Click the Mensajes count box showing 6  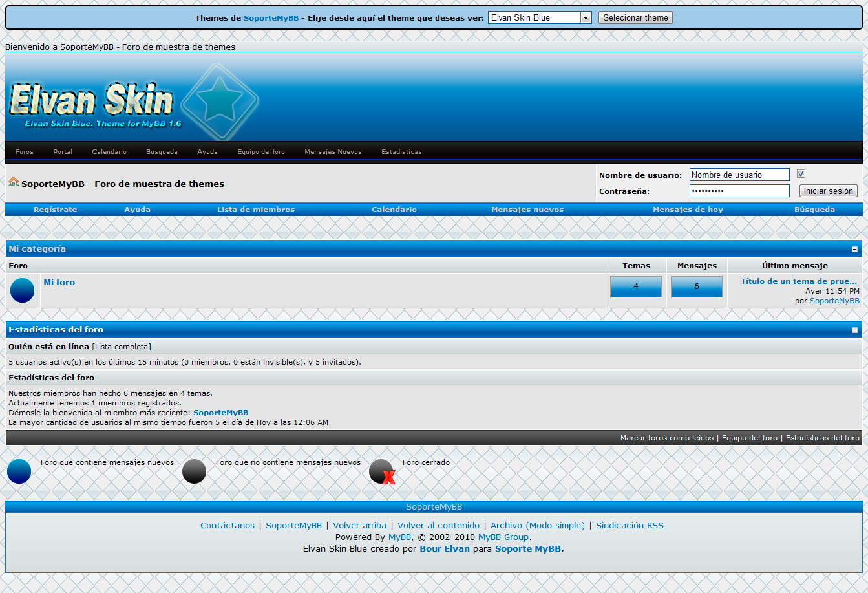pyautogui.click(x=697, y=286)
